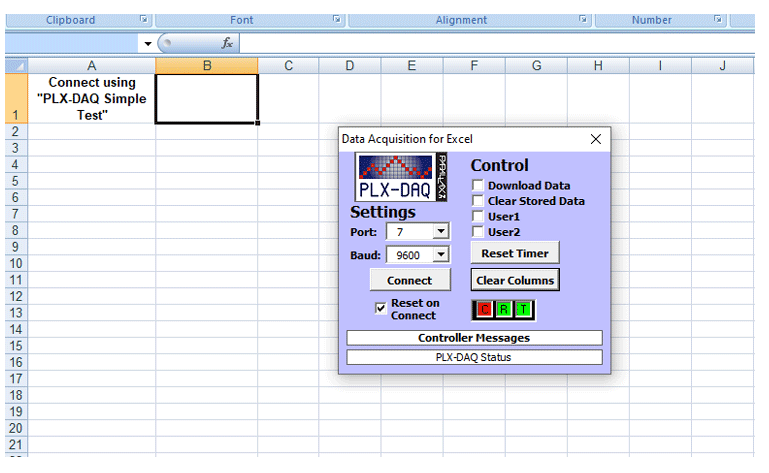Click the PLX-DAQ logo image
The image size is (769, 473).
coord(401,177)
